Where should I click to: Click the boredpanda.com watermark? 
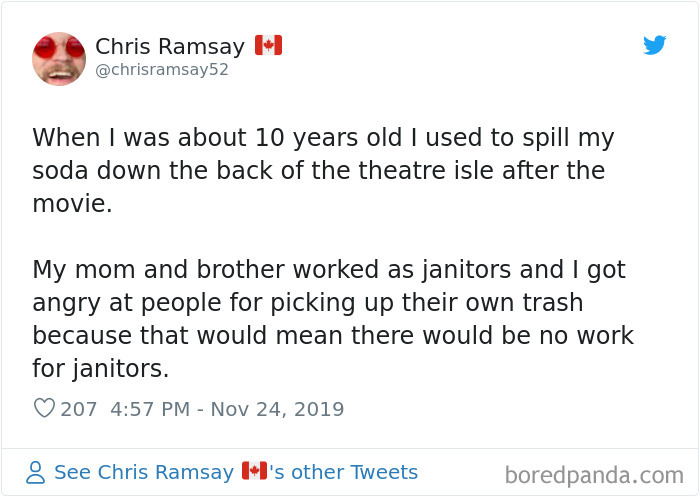(x=594, y=473)
